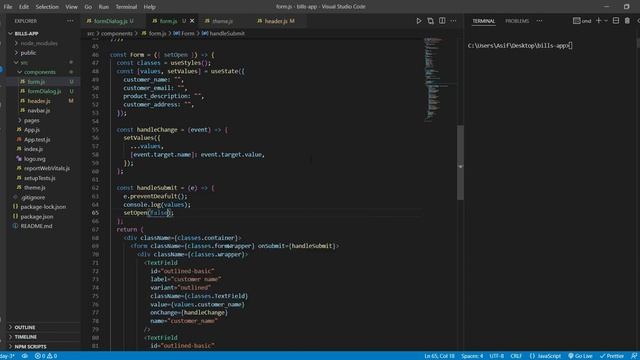
Task: Select the TERMINAL panel tab
Action: tap(484, 21)
